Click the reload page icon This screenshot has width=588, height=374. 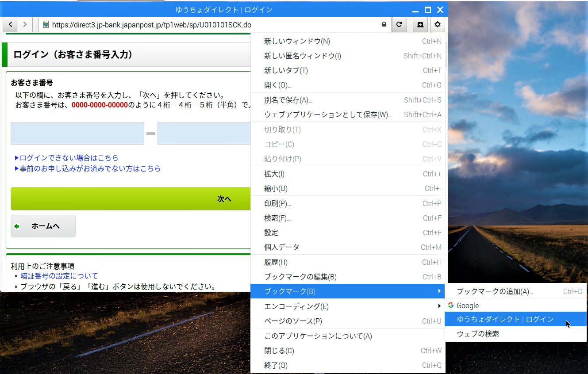399,25
